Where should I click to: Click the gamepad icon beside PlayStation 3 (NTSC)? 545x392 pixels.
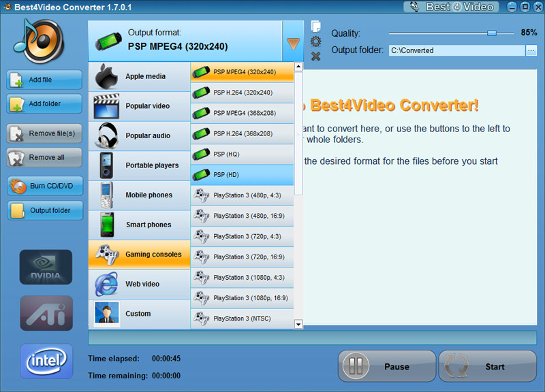coord(201,318)
